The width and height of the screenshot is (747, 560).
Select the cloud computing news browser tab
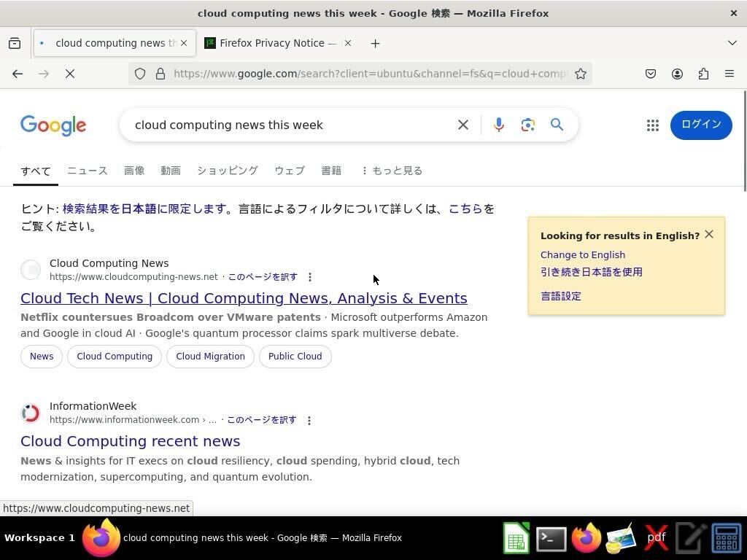[x=115, y=43]
